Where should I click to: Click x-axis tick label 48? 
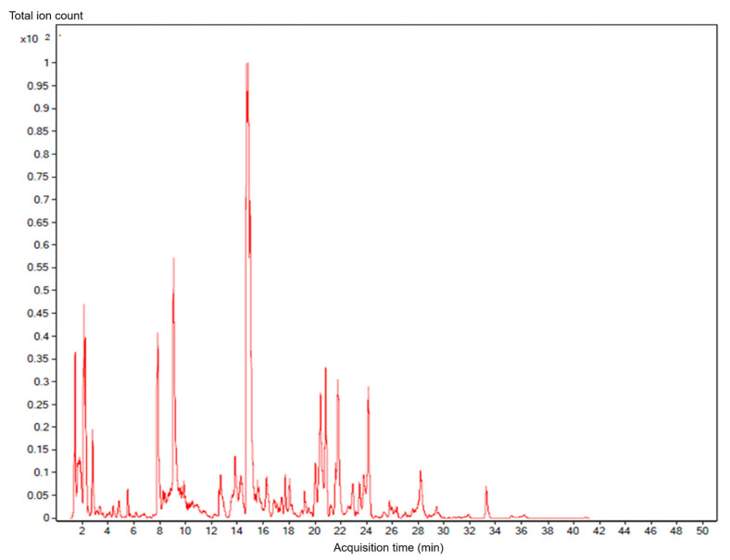(676, 530)
